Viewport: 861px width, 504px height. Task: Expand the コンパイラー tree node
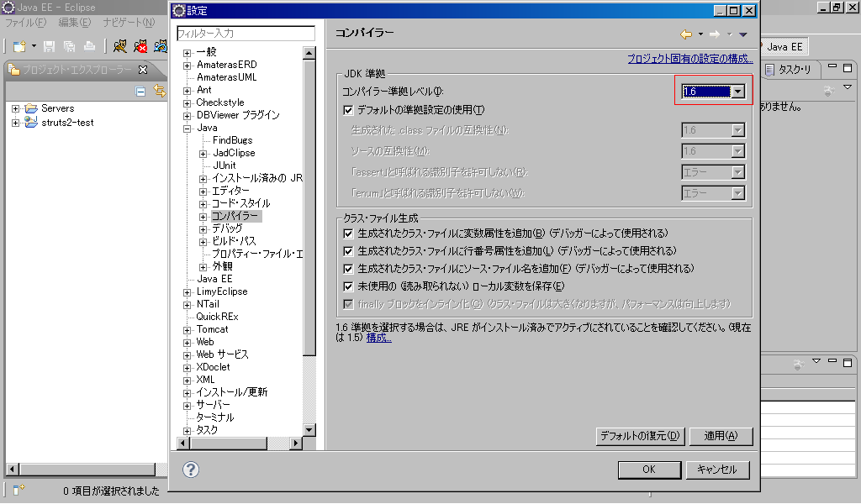coord(203,218)
